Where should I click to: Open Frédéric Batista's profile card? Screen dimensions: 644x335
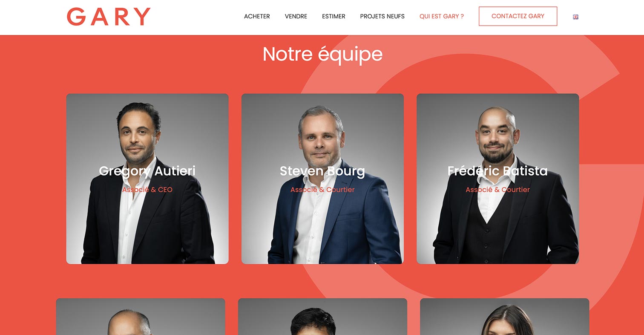(497, 179)
